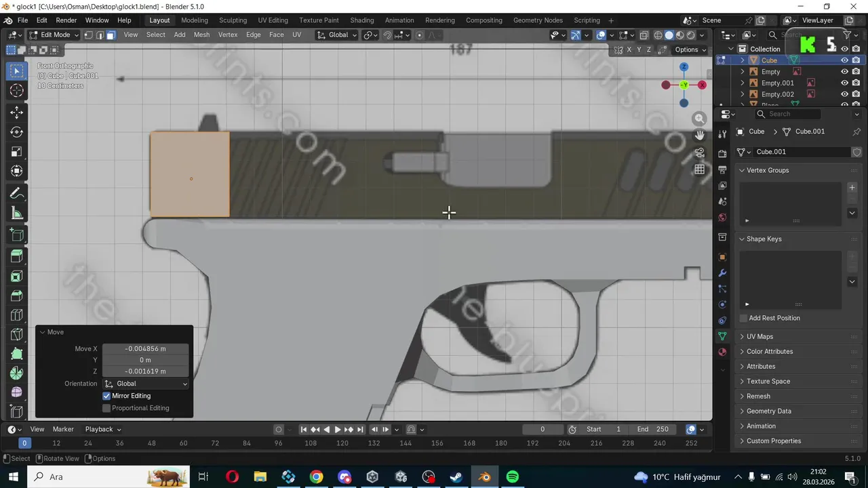The width and height of the screenshot is (868, 488).
Task: Select the Measure tool
Action: [17, 213]
